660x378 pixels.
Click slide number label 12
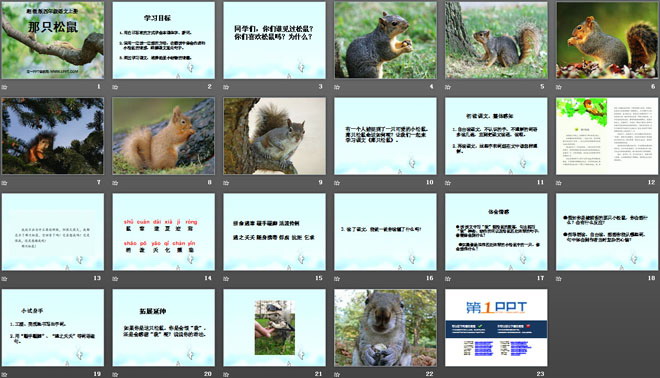(x=652, y=182)
